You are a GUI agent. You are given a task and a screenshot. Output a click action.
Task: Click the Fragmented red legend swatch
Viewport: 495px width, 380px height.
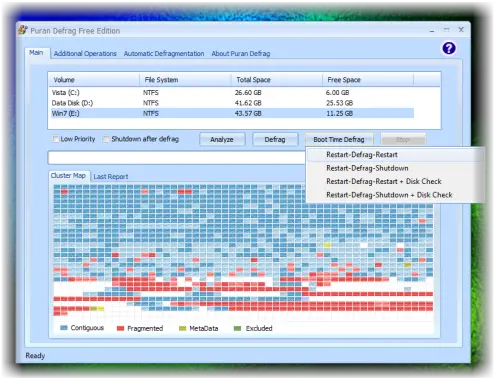pyautogui.click(x=120, y=328)
